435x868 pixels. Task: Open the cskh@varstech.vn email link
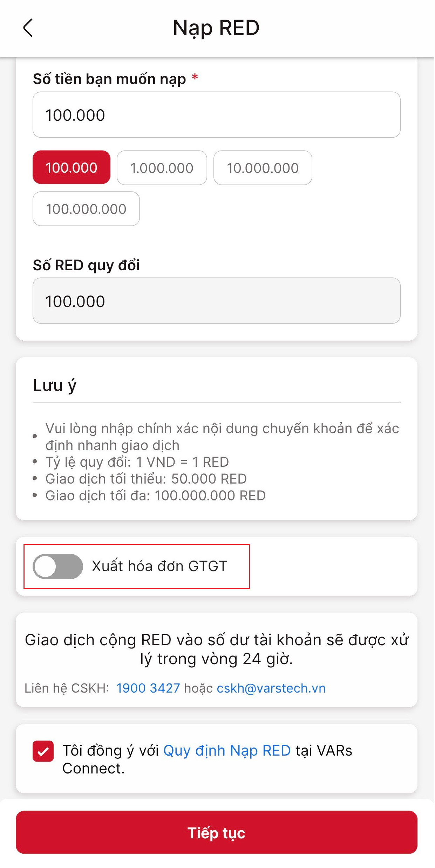[271, 688]
